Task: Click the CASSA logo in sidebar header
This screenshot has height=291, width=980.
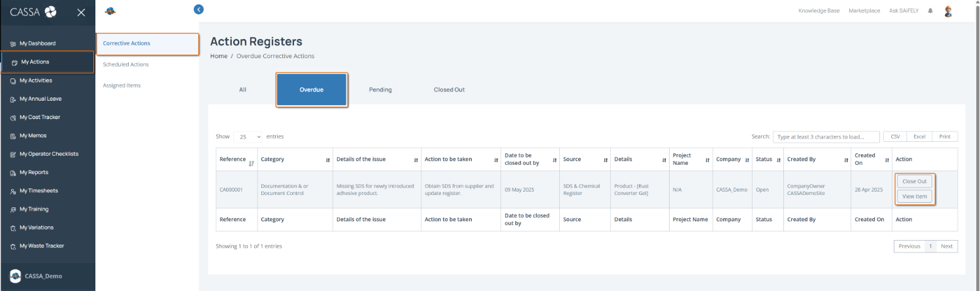Action: point(33,11)
